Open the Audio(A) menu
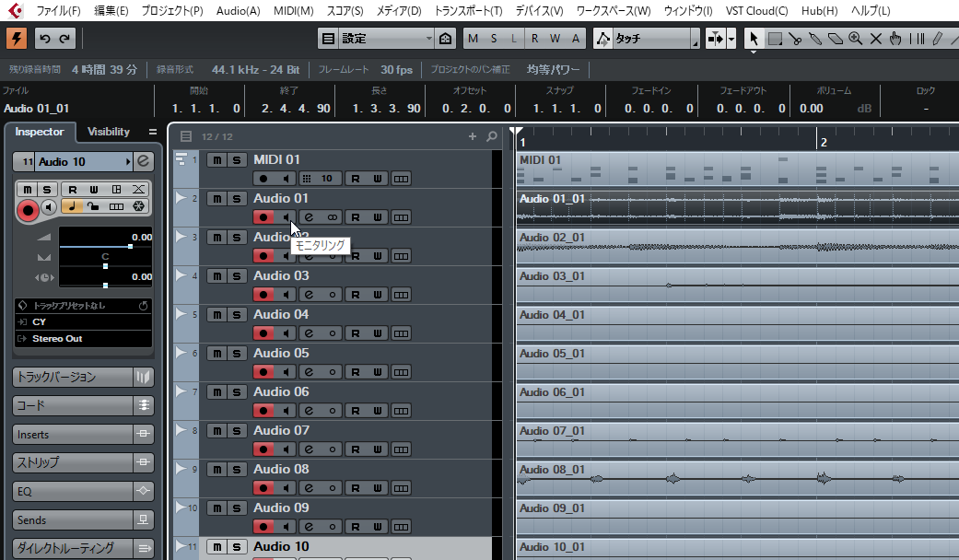The height and width of the screenshot is (560, 959). 238,10
